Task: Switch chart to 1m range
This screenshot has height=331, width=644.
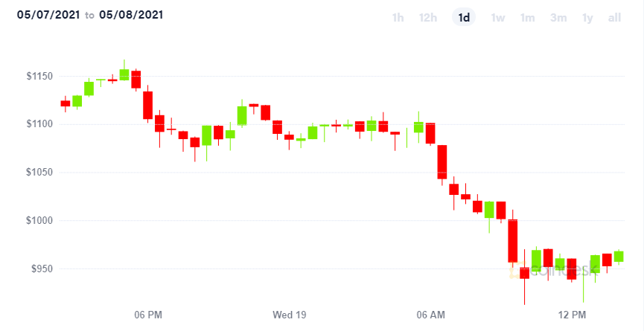Action: (x=527, y=18)
